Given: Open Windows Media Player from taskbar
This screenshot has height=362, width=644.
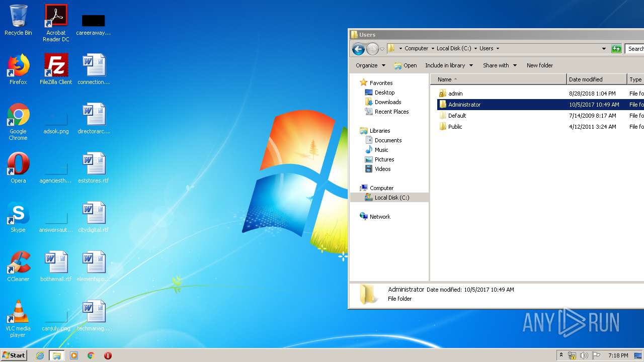Looking at the screenshot, I should [x=74, y=355].
